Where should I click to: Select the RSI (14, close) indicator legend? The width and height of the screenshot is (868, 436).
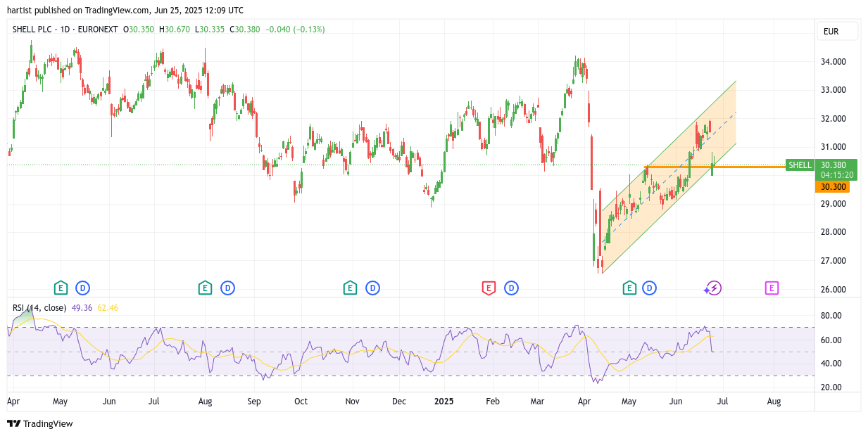[x=39, y=307]
